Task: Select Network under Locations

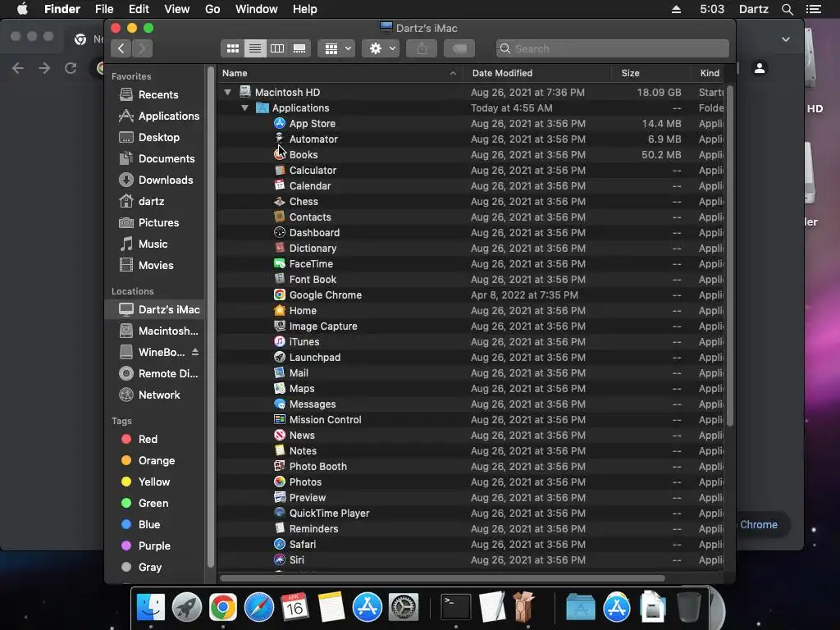Action: [155, 395]
